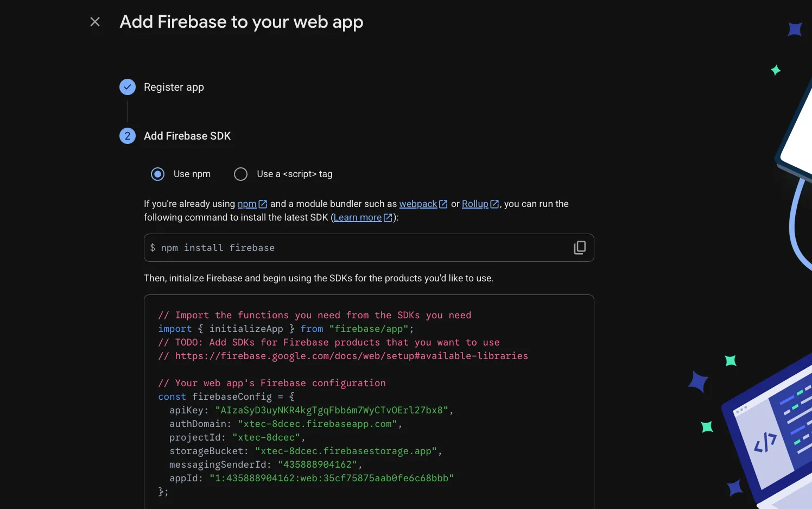Collapse the Add Firebase SDK step
Screen dimensions: 812x509
(187, 136)
